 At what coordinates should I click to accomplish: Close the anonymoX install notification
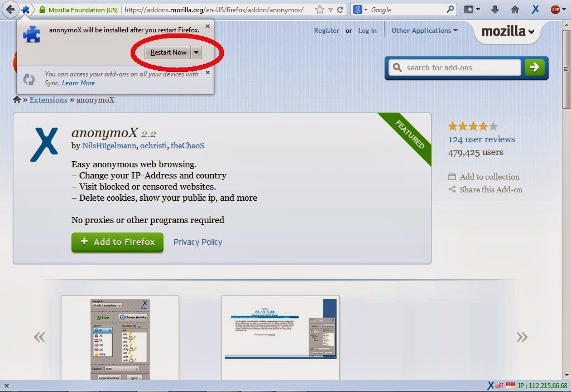[208, 26]
